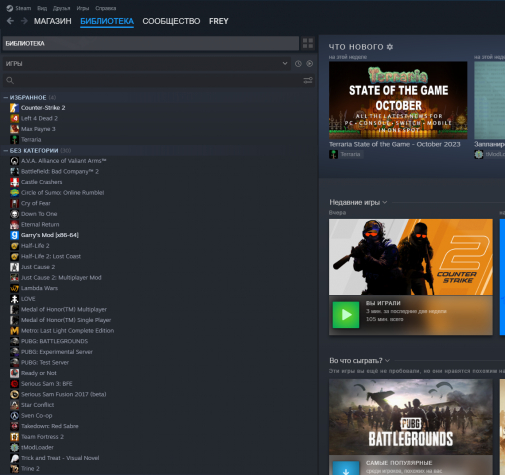Image resolution: width=505 pixels, height=475 pixels.
Task: Download PUBG with blue arrow button
Action: tap(346, 468)
